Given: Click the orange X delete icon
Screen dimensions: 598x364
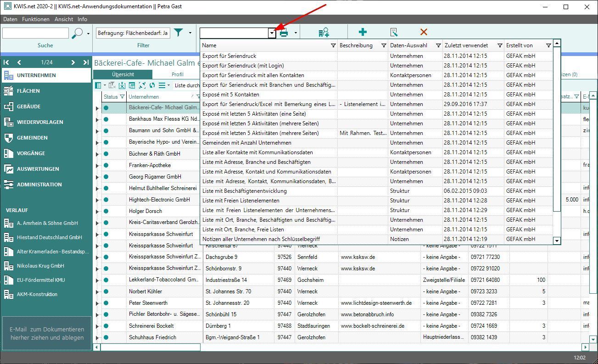Looking at the screenshot, I should pyautogui.click(x=424, y=32).
